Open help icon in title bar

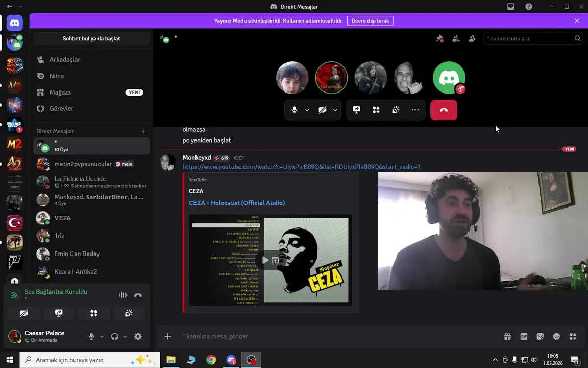click(529, 6)
